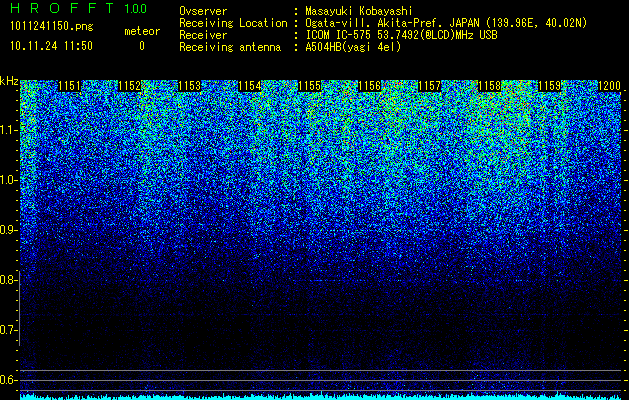Image resolution: width=629 pixels, height=400 pixels.
Task: Click the 1159 time marker label
Action: [550, 86]
